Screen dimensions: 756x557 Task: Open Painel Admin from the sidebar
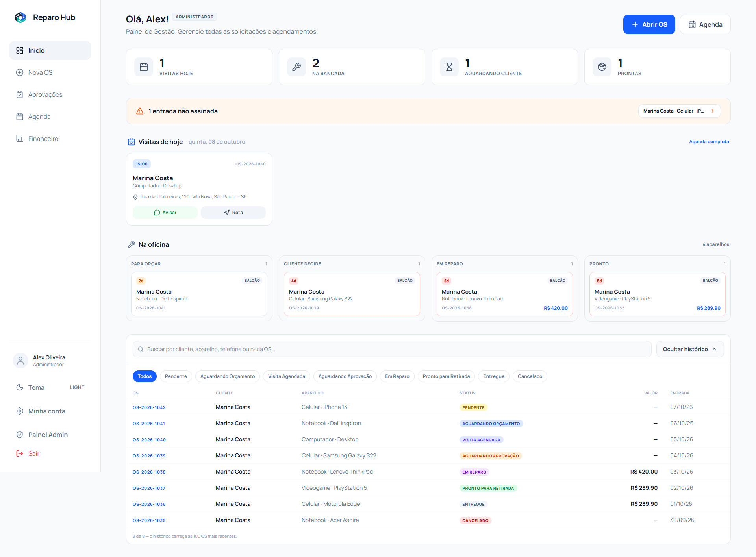pyautogui.click(x=50, y=435)
